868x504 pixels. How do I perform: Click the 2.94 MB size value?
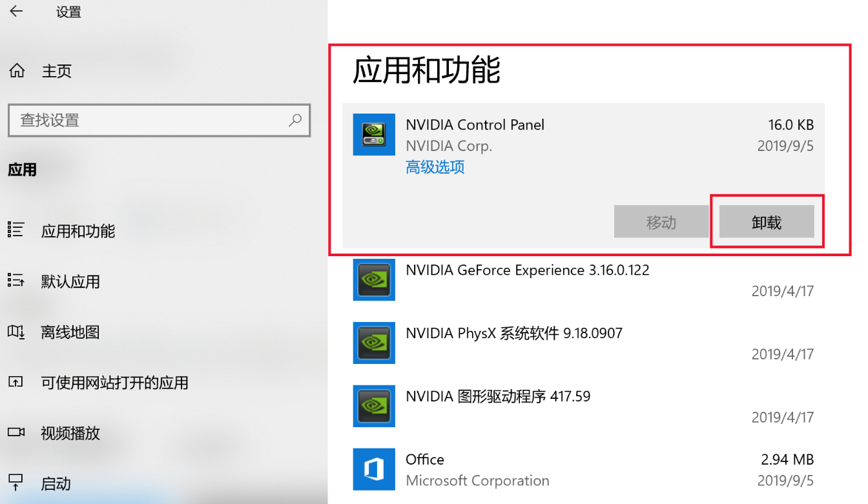pos(788,459)
